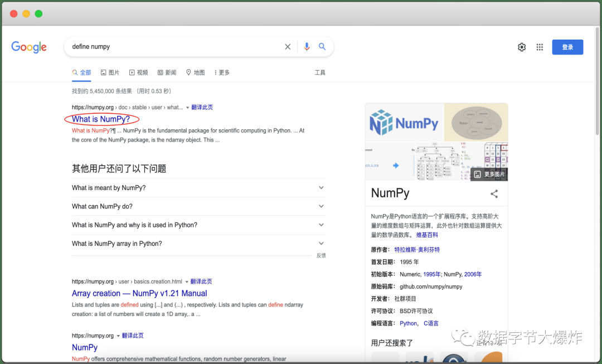
Task: Open dropdown arrow beside basics.creation.html URL
Action: pyautogui.click(x=187, y=282)
